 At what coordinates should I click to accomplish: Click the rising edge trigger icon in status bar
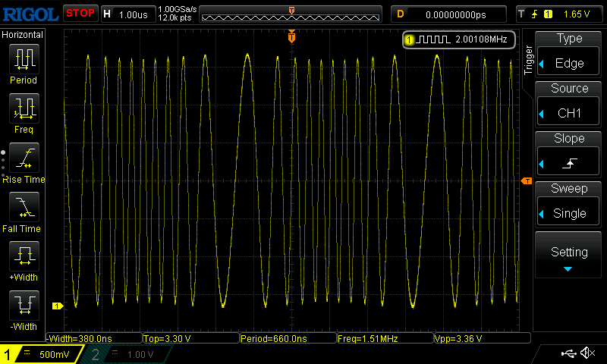pos(535,14)
